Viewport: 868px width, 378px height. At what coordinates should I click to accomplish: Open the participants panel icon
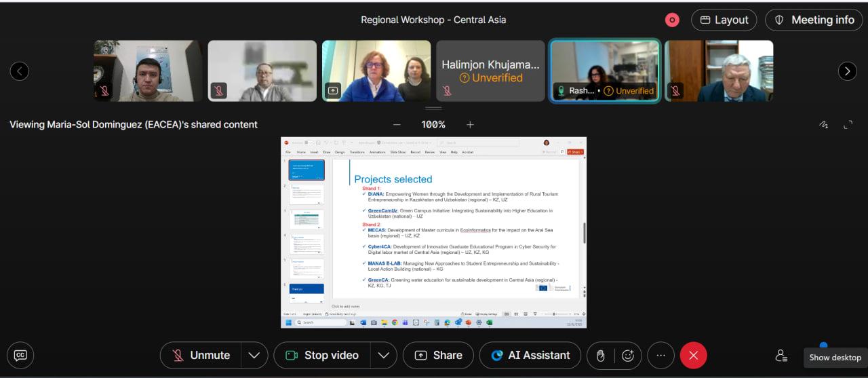[x=781, y=355]
